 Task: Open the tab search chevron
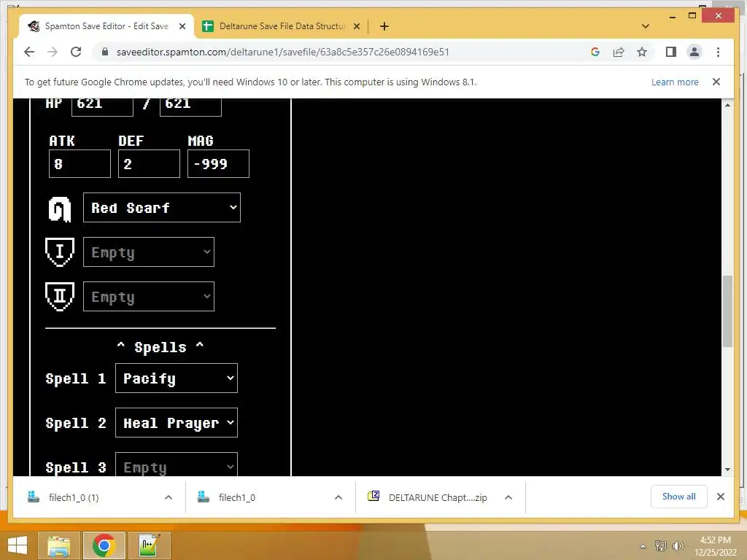(x=646, y=26)
